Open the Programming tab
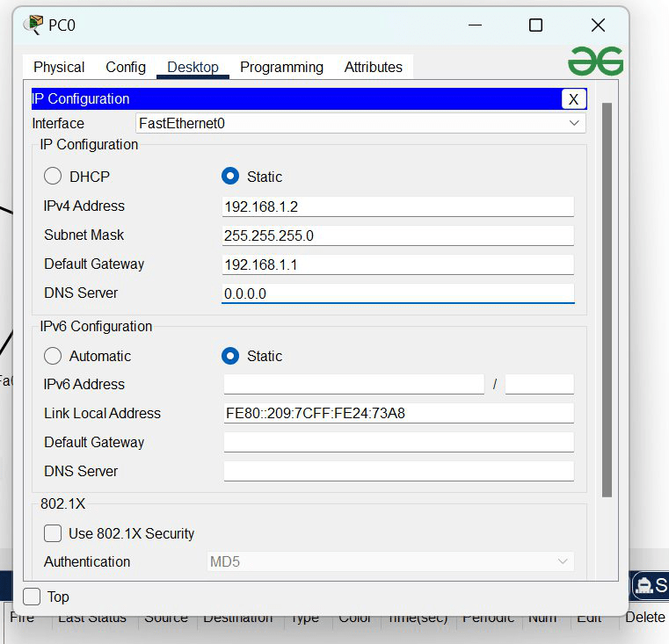This screenshot has height=644, width=669. tap(281, 67)
